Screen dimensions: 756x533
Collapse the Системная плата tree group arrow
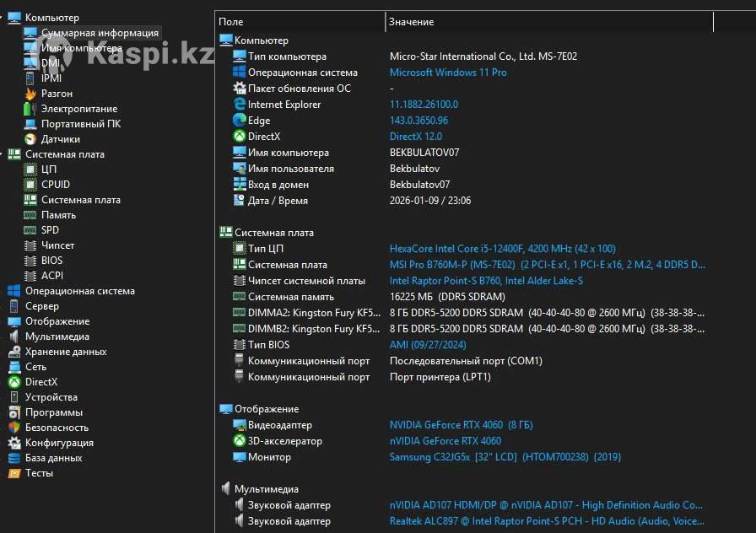point(3,154)
